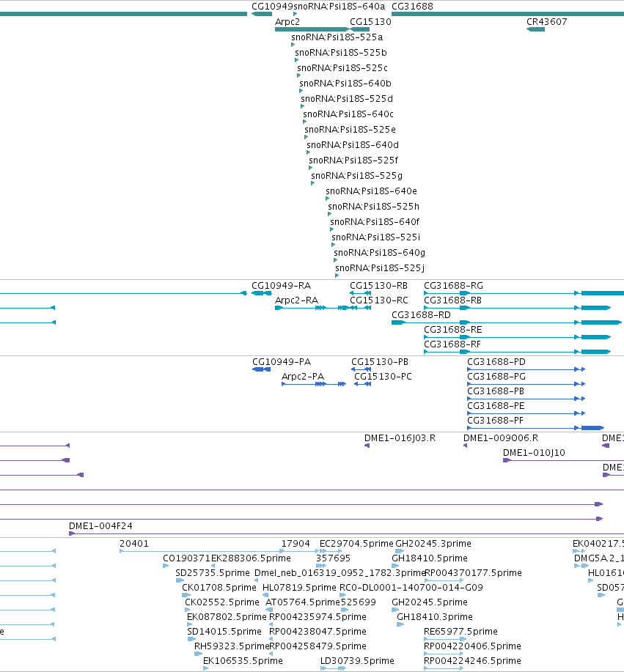Click the CG31688-RB transcript label
The width and height of the screenshot is (624, 672).
[x=453, y=300]
